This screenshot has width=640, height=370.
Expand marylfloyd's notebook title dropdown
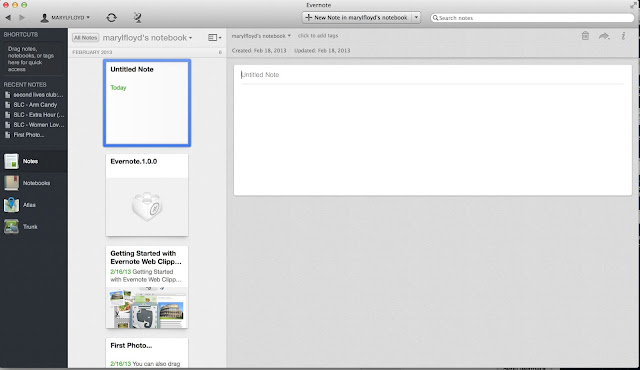(147, 38)
